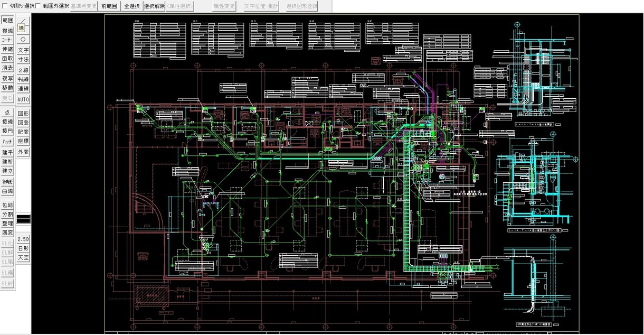
Task: Activate the AUTO mode tool
Action: click(x=23, y=99)
